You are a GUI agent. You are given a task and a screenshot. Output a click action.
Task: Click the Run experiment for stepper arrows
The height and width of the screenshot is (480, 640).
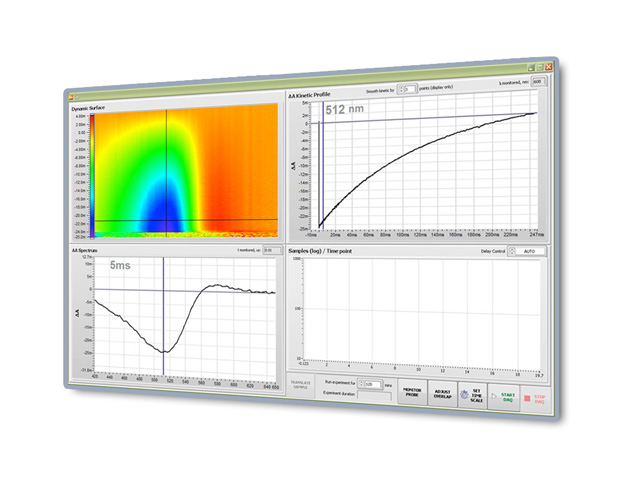coord(360,384)
